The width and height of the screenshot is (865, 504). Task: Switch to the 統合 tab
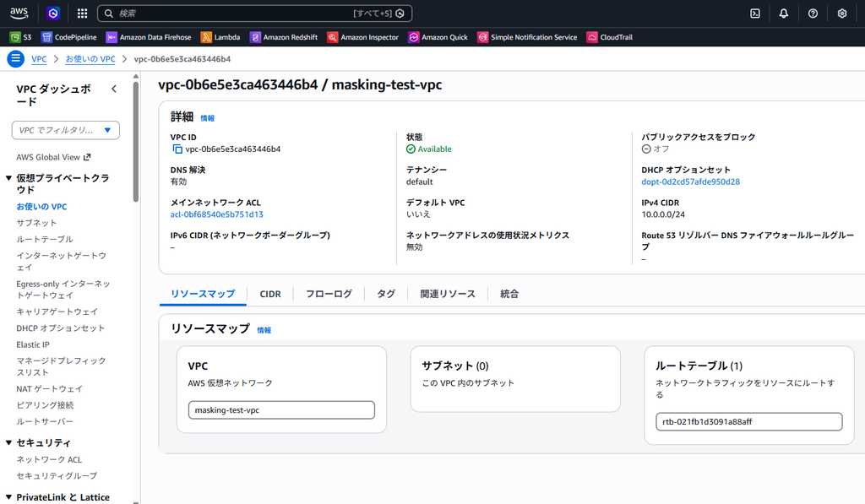click(x=509, y=294)
